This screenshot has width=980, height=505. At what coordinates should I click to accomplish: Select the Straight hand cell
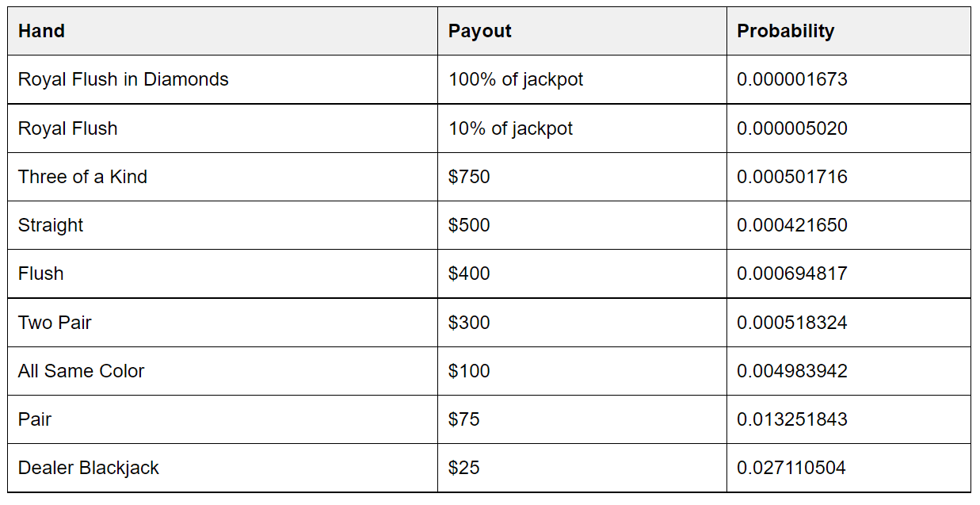coord(223,225)
